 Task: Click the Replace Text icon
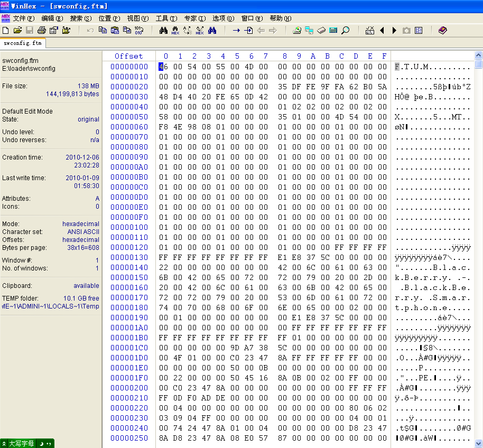click(187, 30)
